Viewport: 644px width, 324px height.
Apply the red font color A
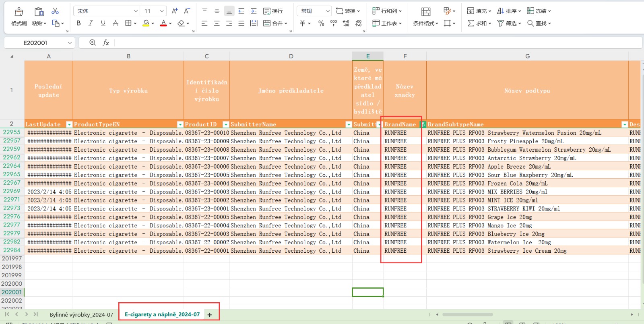[163, 23]
